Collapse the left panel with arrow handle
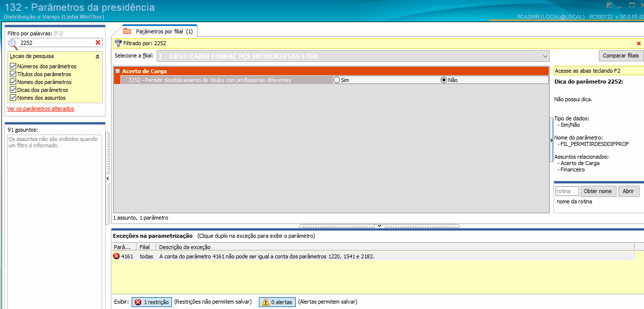 tap(108, 179)
